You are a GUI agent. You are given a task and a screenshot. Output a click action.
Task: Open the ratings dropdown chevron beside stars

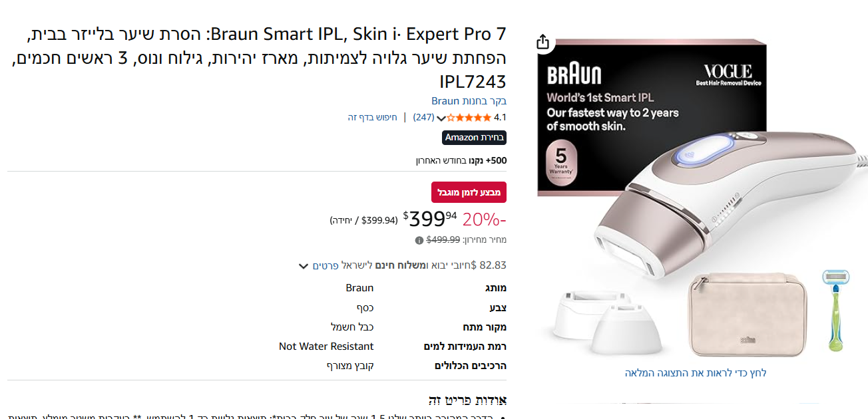pos(440,118)
